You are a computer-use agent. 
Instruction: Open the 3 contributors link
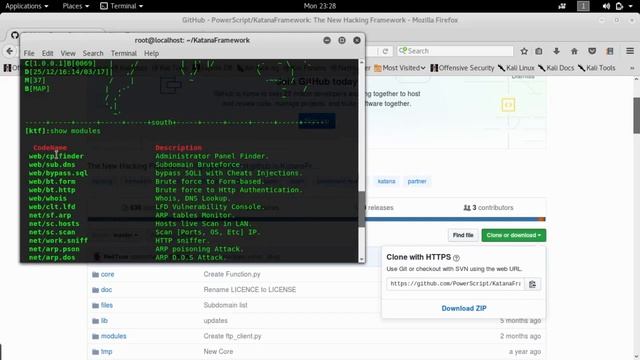pyautogui.click(x=488, y=208)
